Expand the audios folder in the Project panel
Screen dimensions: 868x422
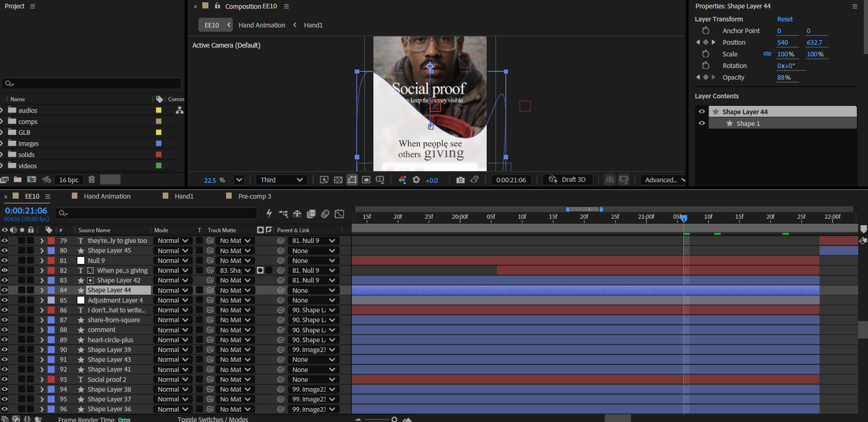click(x=2, y=111)
